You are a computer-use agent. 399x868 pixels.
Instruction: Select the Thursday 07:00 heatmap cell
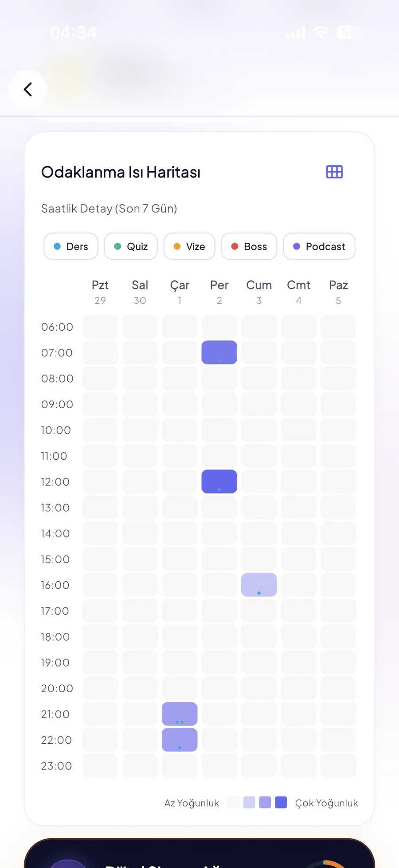pyautogui.click(x=219, y=352)
